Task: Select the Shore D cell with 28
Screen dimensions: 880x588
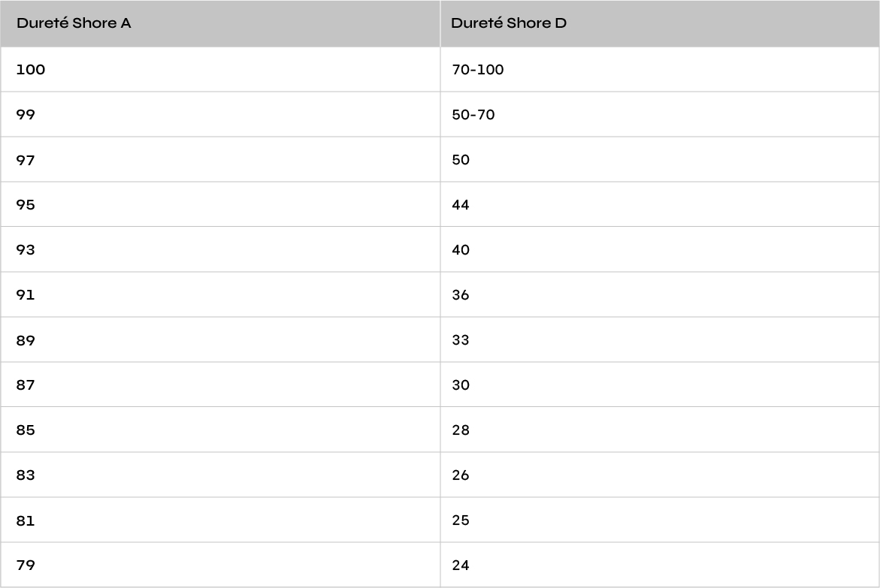Action: tap(660, 430)
